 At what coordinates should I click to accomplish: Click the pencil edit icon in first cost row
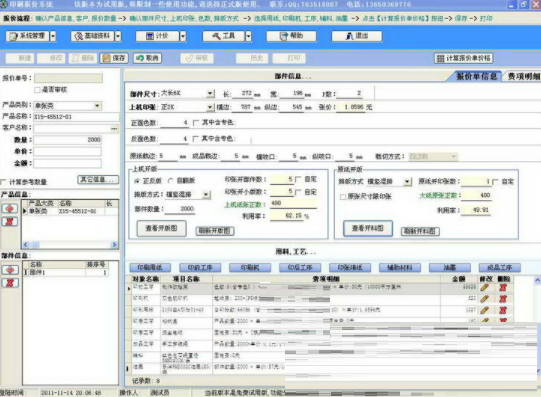[x=484, y=287]
